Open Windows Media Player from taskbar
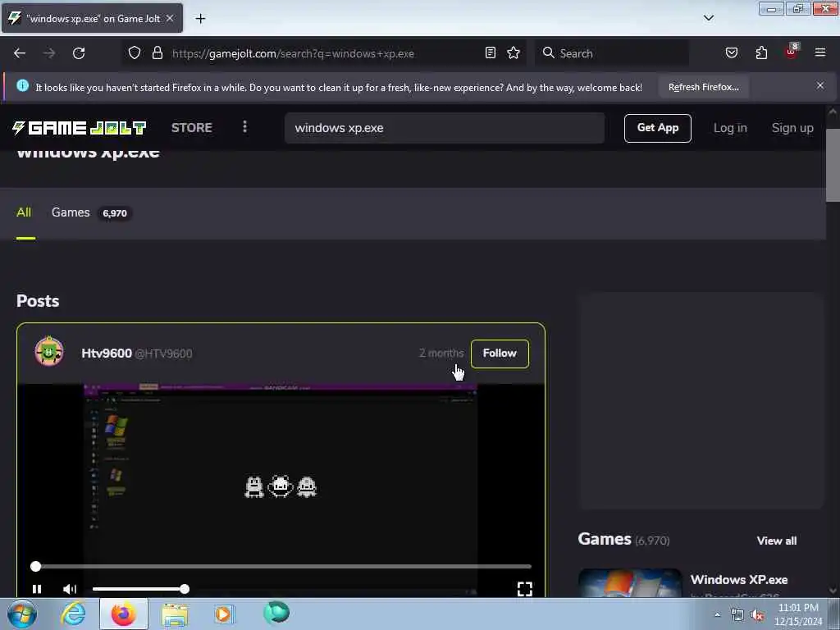The height and width of the screenshot is (630, 840). pos(224,614)
